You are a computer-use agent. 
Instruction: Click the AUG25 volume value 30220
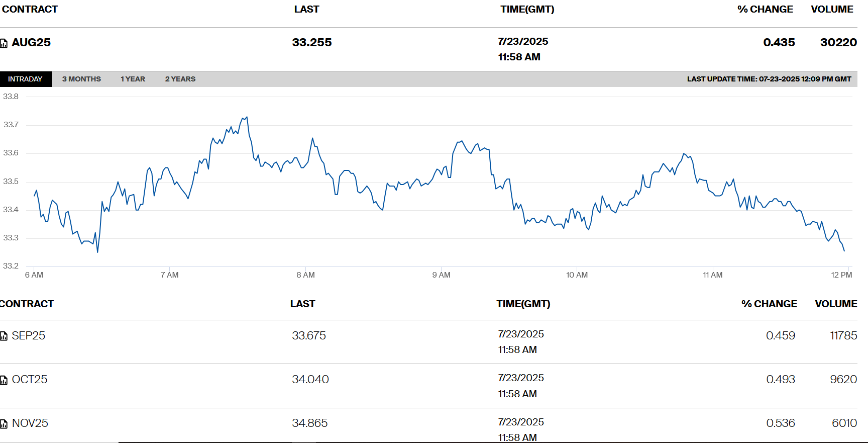pyautogui.click(x=838, y=43)
